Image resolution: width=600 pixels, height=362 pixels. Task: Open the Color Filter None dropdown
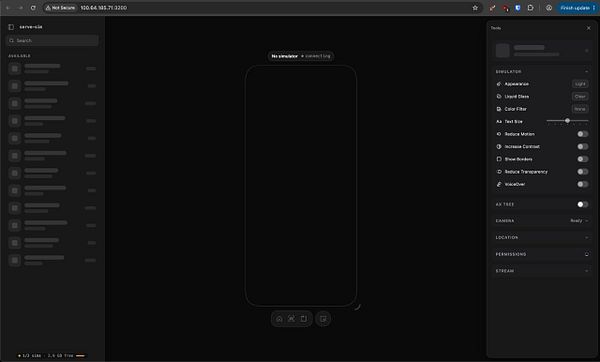click(x=580, y=109)
